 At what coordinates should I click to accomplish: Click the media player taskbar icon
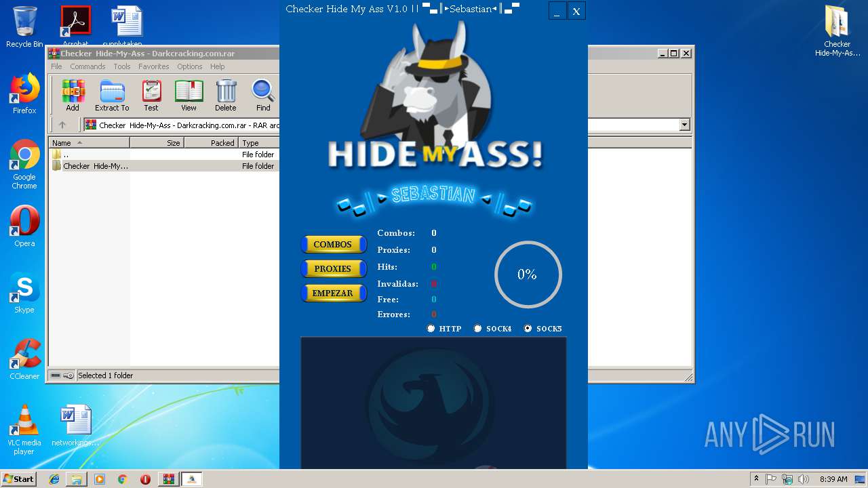100,479
